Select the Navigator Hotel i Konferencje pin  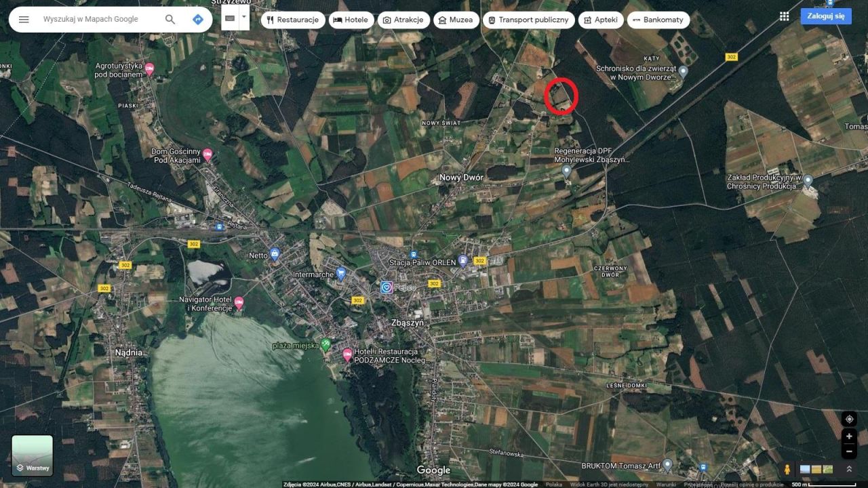click(239, 303)
